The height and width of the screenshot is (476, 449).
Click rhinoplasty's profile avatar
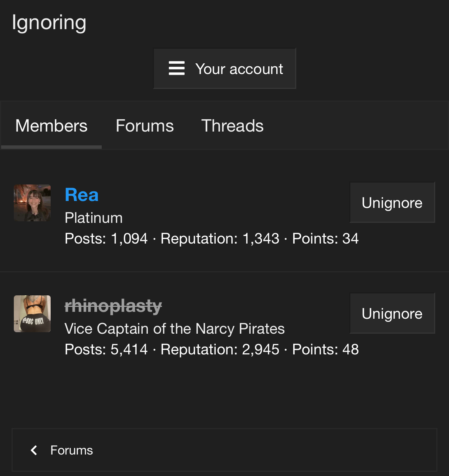click(32, 314)
